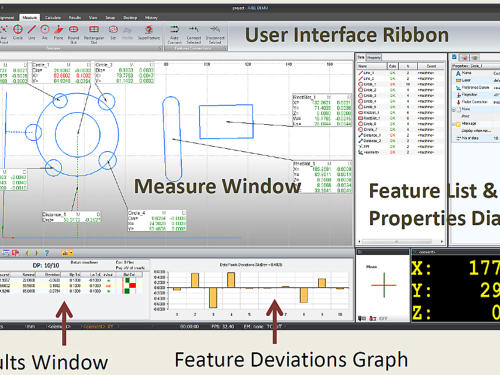Collapse the Note group in Properties
This screenshot has width=500, height=375.
coord(454,109)
